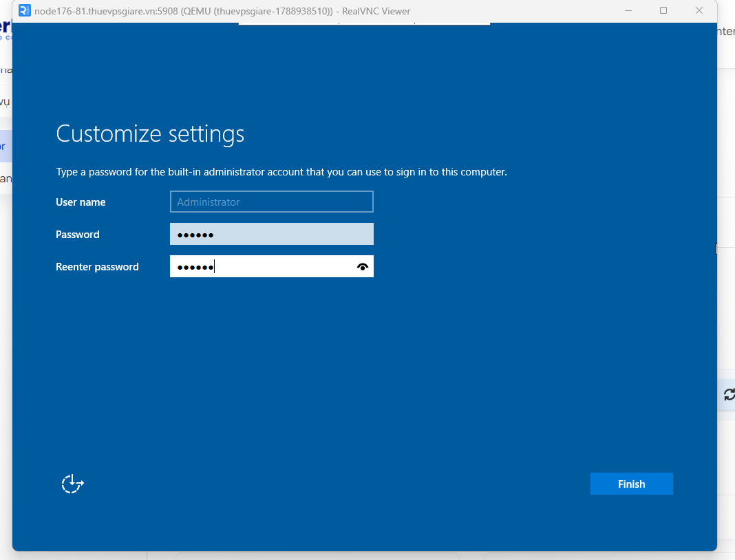Click the disabled Administrator user name field

tap(271, 202)
